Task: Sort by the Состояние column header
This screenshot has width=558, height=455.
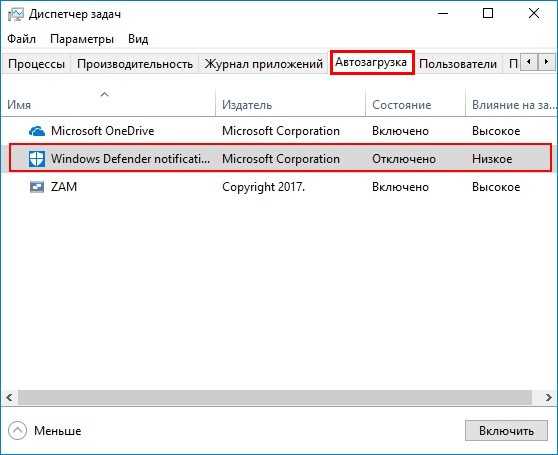Action: tap(415, 102)
